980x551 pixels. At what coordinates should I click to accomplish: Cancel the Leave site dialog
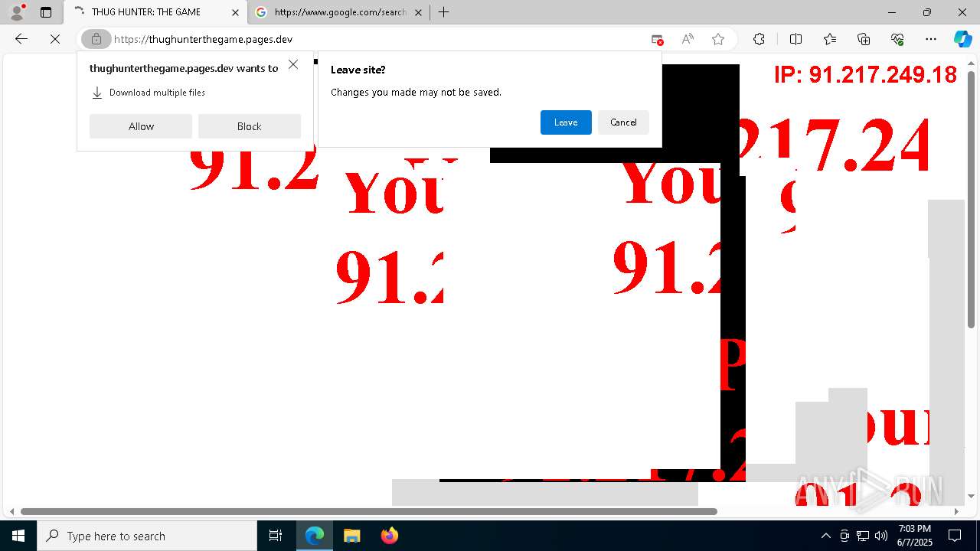click(x=623, y=122)
